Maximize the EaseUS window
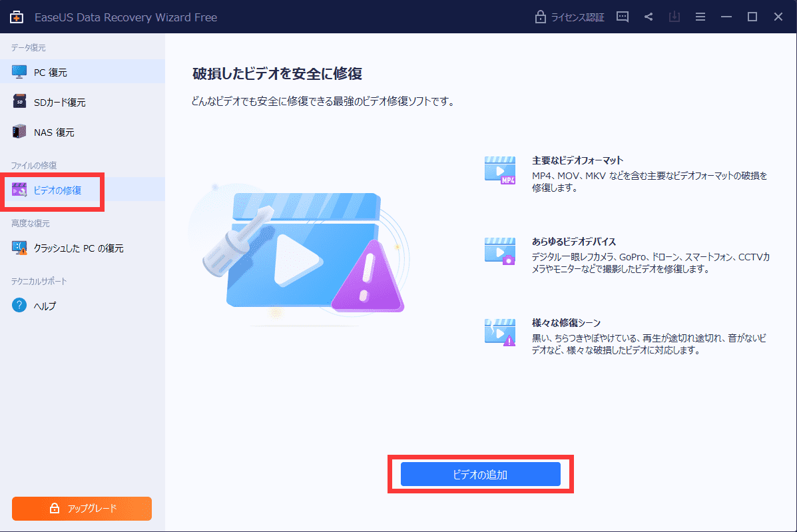The width and height of the screenshot is (797, 532). coord(752,17)
